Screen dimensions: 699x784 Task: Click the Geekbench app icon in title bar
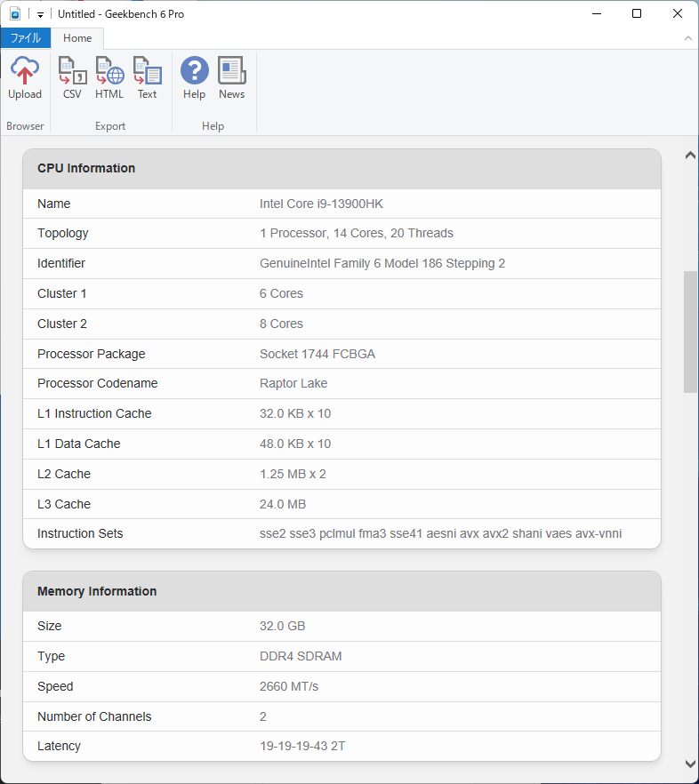(15, 14)
